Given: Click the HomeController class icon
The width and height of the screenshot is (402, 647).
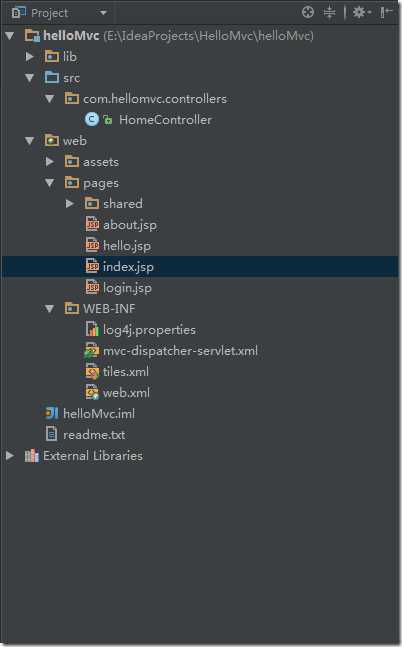Looking at the screenshot, I should (x=92, y=120).
